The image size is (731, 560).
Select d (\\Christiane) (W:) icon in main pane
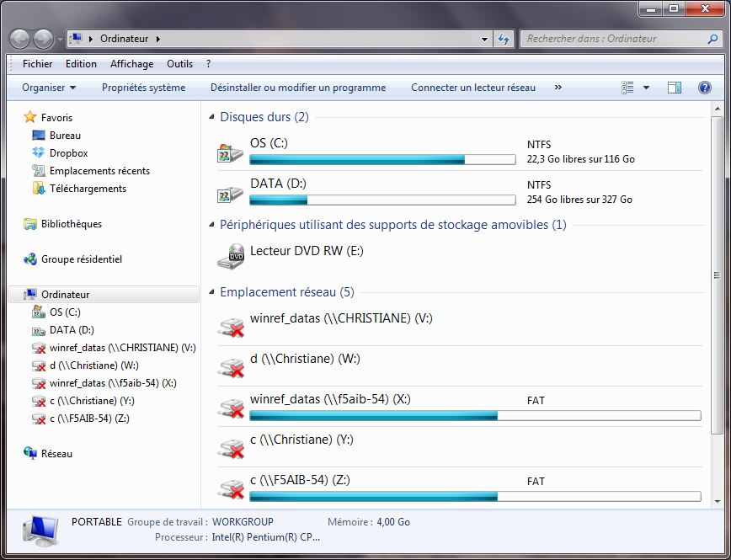(232, 367)
